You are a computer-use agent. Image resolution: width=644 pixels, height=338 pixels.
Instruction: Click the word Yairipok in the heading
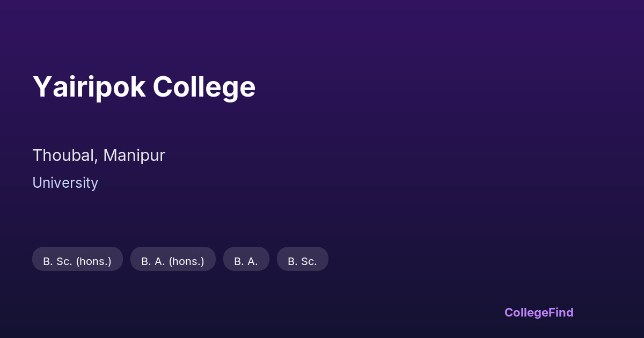click(89, 87)
